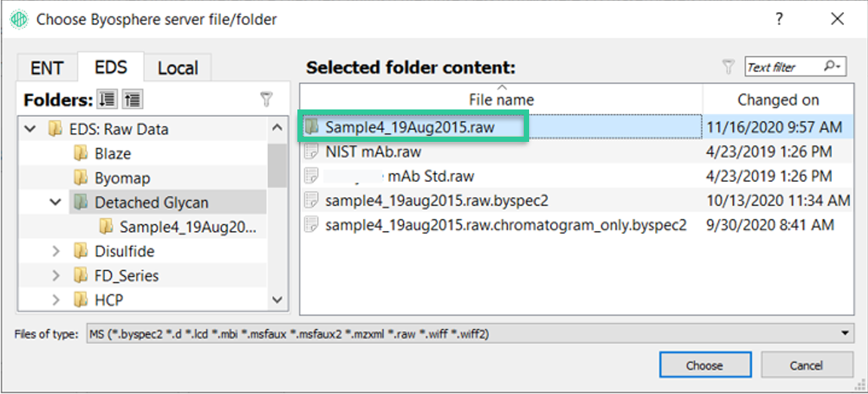Expand the Disulfide folder
Screen dimensions: 868x394
[55, 251]
